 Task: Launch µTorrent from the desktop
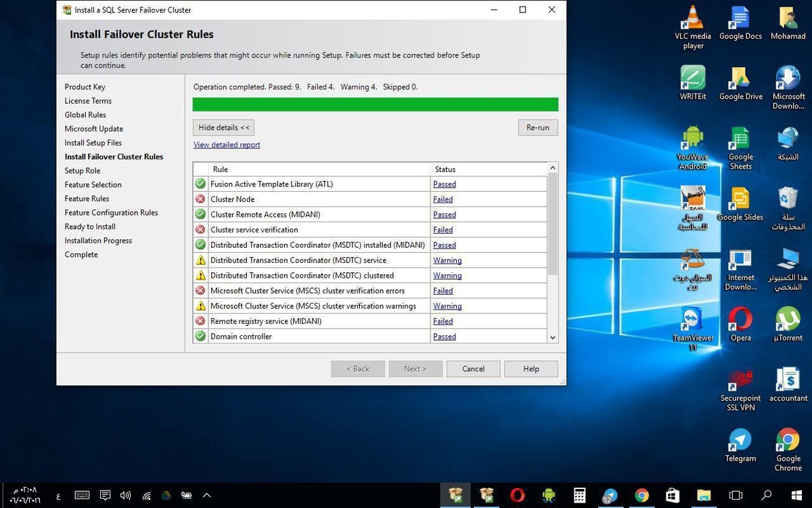[788, 324]
